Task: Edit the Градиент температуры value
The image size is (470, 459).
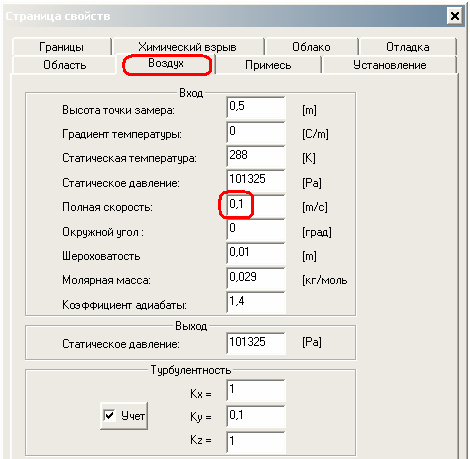Action: [x=256, y=132]
